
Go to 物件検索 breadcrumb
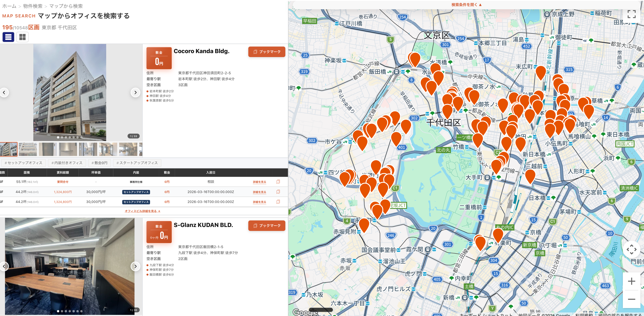[33, 6]
